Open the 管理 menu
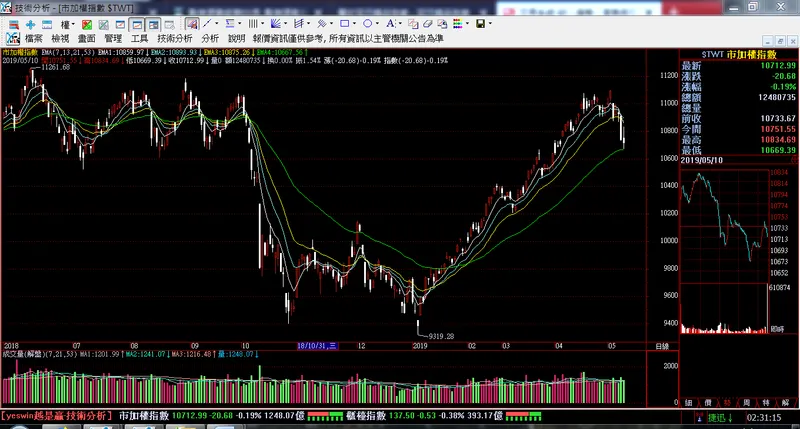This screenshot has height=429, width=800. pyautogui.click(x=113, y=38)
